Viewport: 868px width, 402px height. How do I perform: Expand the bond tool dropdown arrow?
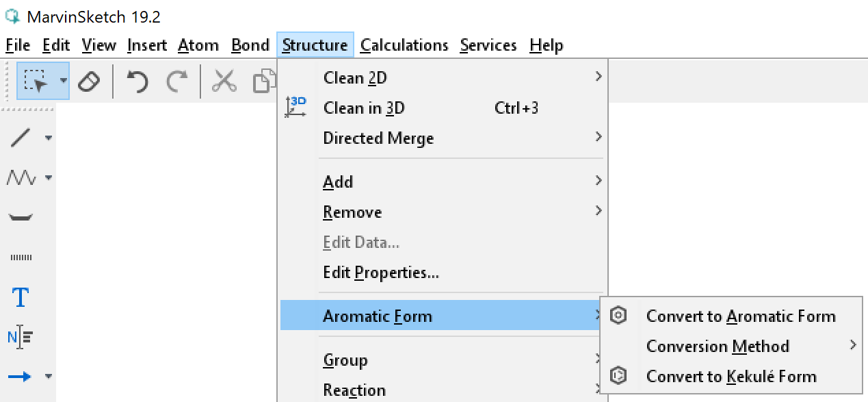point(49,138)
